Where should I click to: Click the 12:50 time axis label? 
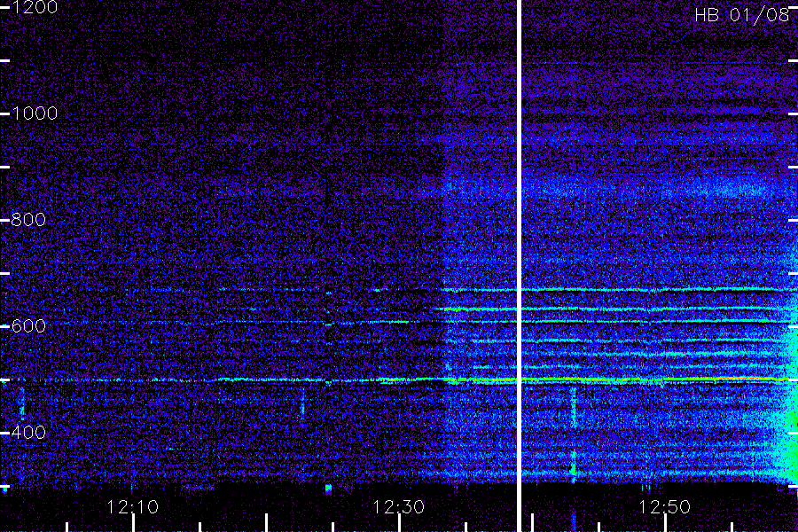tap(664, 507)
